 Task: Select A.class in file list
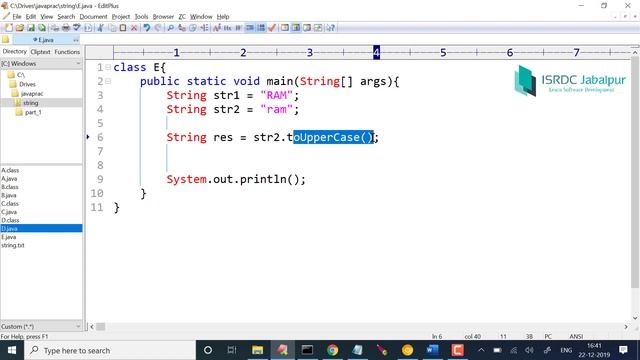pyautogui.click(x=10, y=170)
